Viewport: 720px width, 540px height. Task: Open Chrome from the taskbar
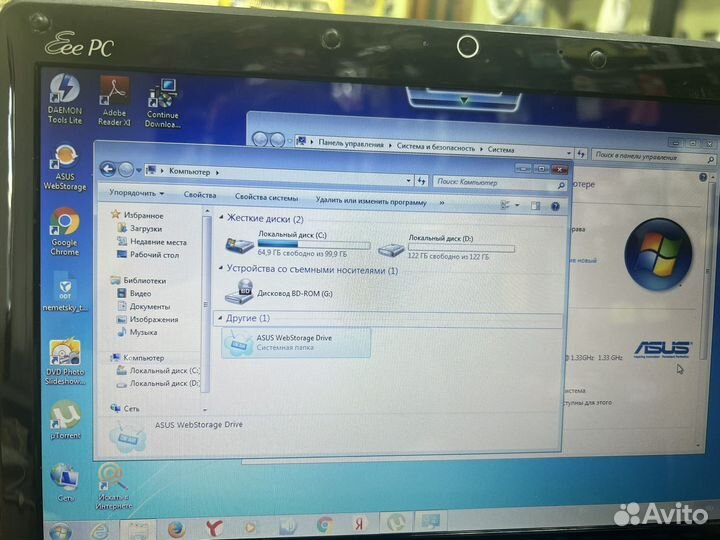[x=325, y=525]
